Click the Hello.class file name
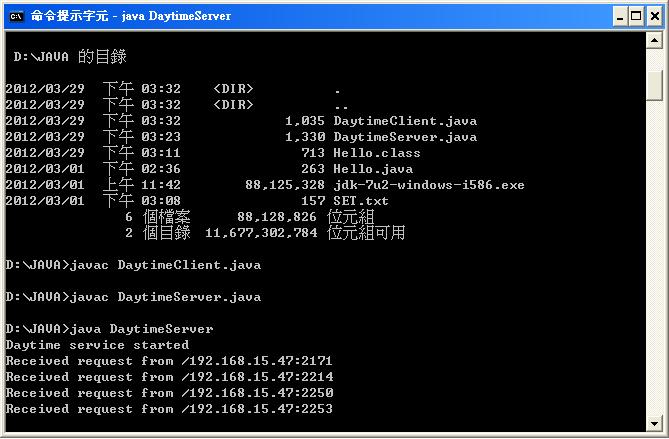 pos(377,153)
